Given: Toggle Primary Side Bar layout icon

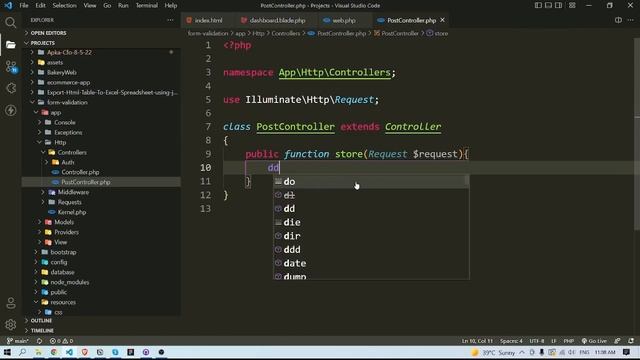Looking at the screenshot, I should [x=538, y=5].
